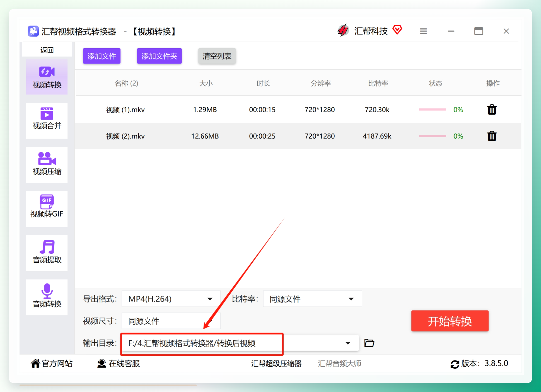Expand the 导出格式 MP4(H.264) dropdown

[171, 299]
